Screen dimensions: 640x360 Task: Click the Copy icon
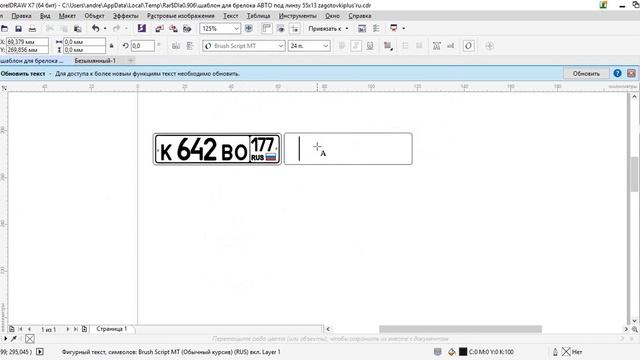(x=64, y=29)
